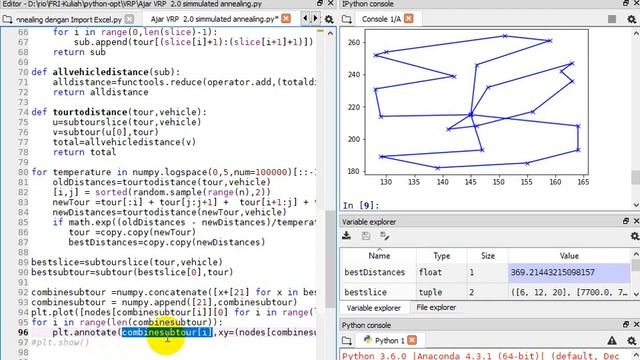Viewport: 640px width, 360px height.
Task: Undock the Variable explorer pane
Action: click(626, 221)
